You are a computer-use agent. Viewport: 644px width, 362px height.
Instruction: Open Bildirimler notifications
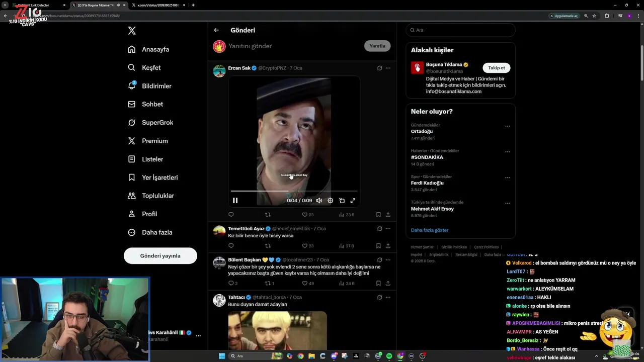[149, 86]
